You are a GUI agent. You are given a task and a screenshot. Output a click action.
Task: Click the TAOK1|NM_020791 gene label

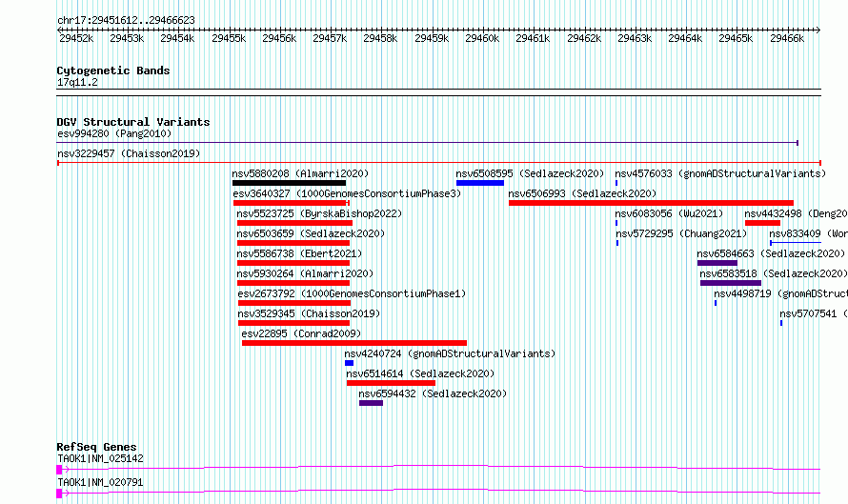pyautogui.click(x=100, y=482)
